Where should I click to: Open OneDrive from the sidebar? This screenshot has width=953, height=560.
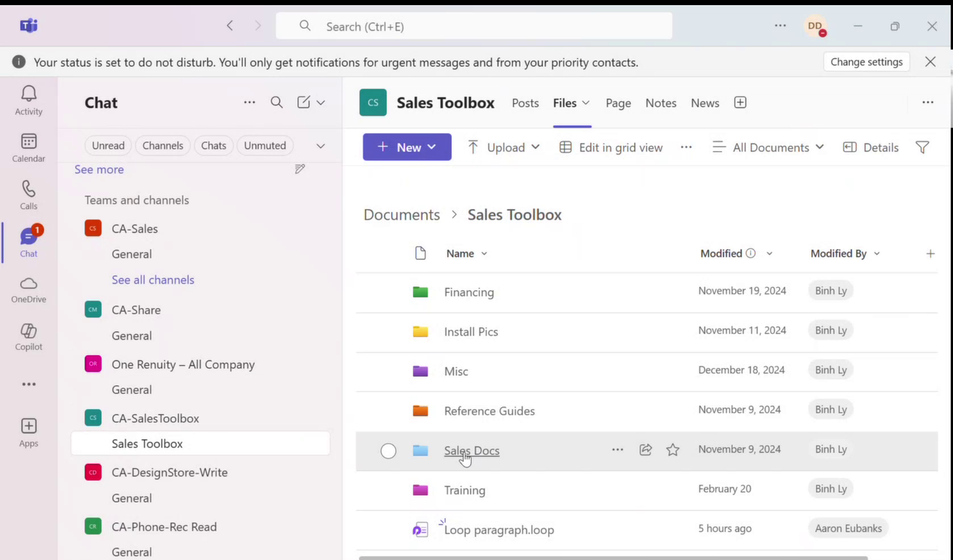point(28,290)
